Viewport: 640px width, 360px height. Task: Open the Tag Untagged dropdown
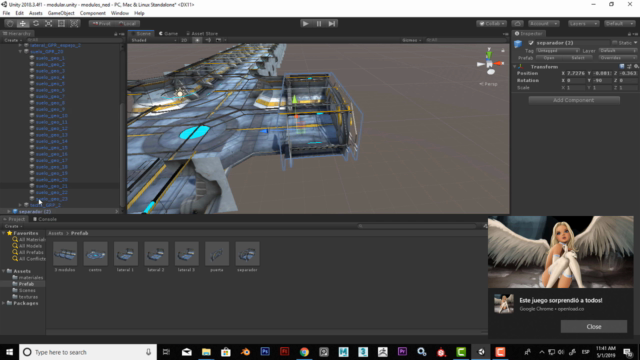pyautogui.click(x=558, y=51)
